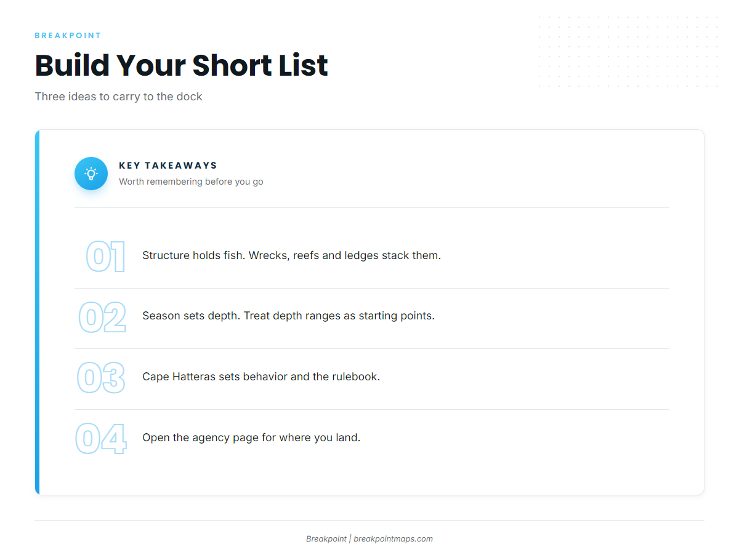The height and width of the screenshot is (560, 739).
Task: Select the Cape Hatteras takeaway line
Action: point(261,377)
